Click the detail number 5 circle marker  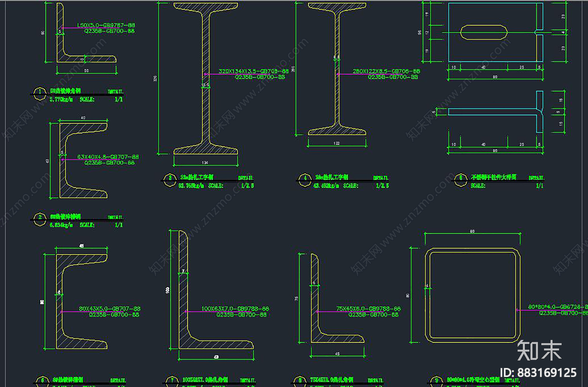(x=460, y=180)
